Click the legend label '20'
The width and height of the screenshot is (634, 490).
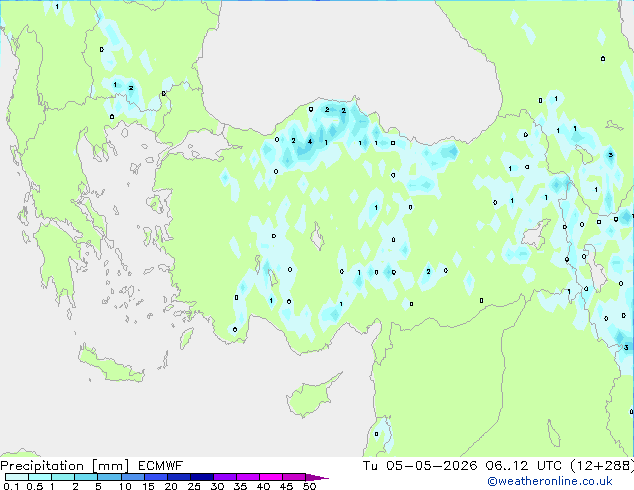[171, 486]
